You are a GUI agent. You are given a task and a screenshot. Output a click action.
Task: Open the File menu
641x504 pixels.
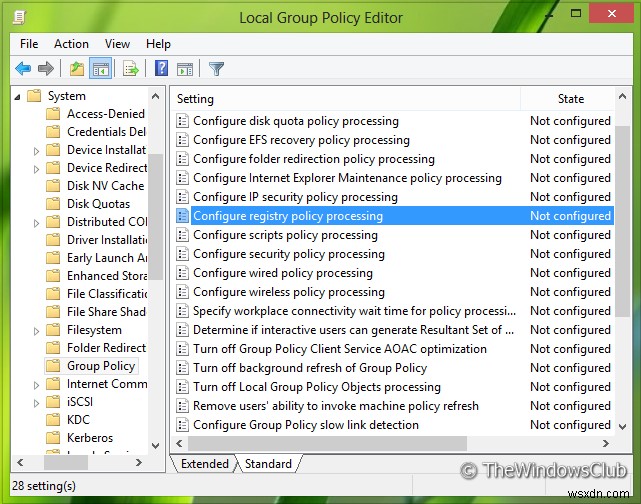pyautogui.click(x=29, y=44)
